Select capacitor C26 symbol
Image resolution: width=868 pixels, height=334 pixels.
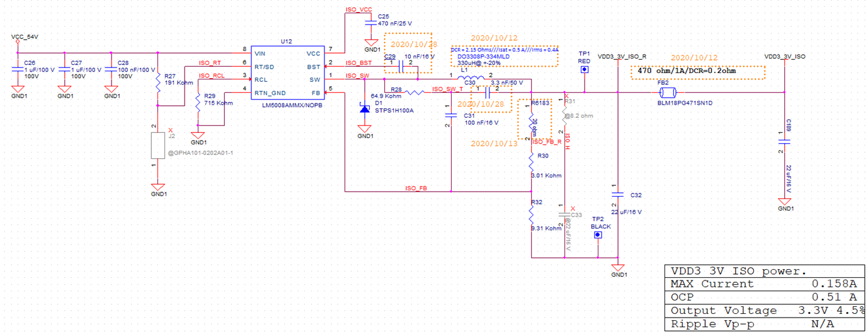(17, 71)
